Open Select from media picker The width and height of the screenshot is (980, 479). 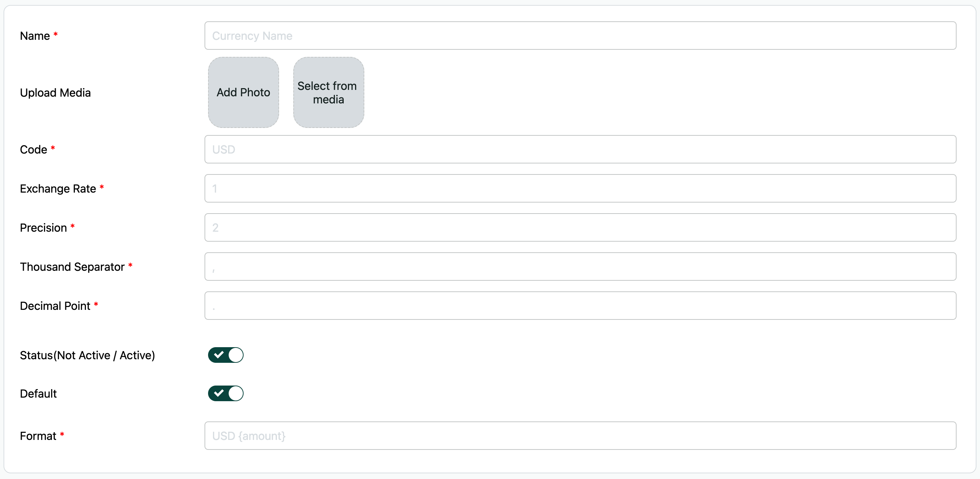coord(328,92)
